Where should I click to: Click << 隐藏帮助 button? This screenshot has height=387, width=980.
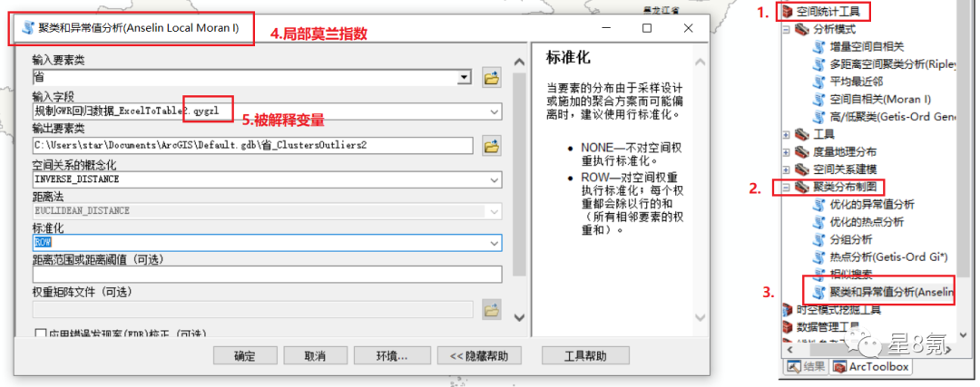(479, 356)
